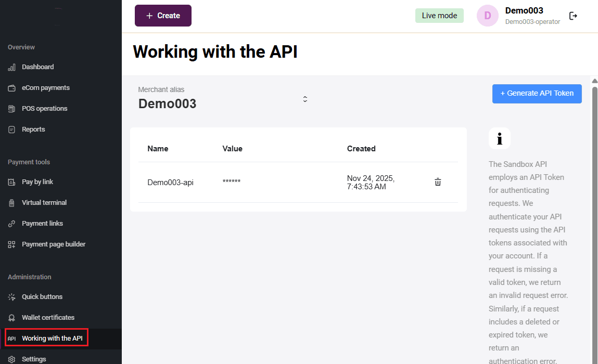
Task: Click the scrollbar up arrow
Action: coord(594,81)
